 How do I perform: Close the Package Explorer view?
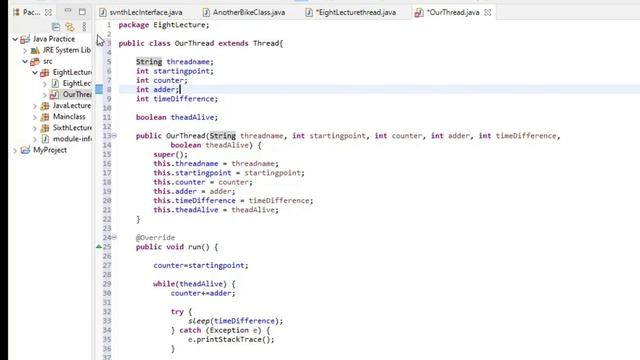point(48,13)
